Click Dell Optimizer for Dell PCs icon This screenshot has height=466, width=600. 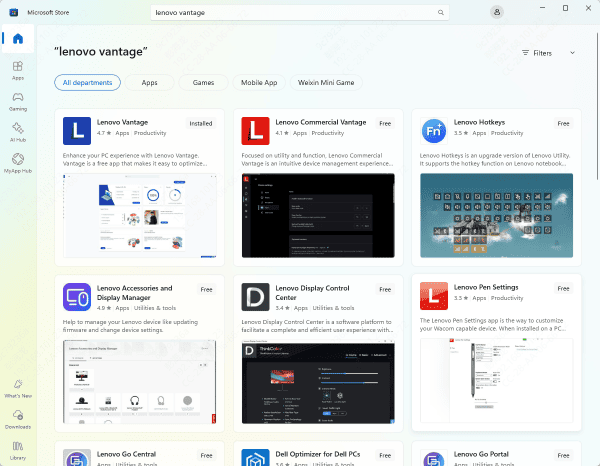(x=255, y=458)
